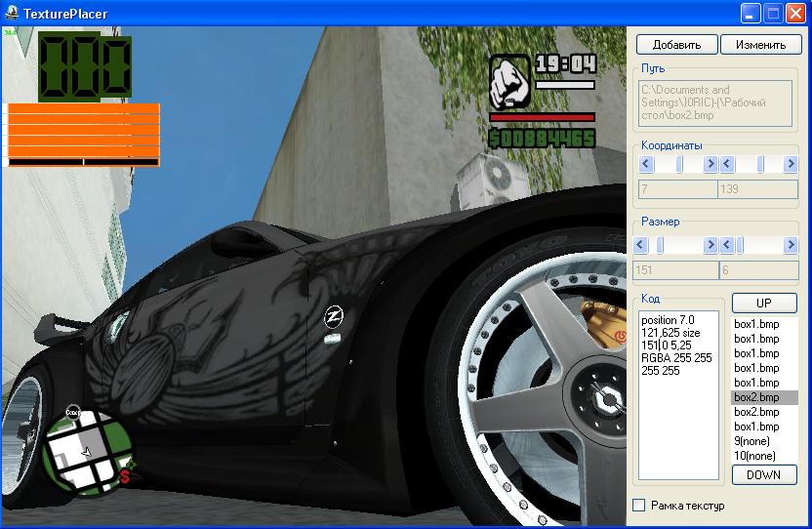This screenshot has height=529, width=812.
Task: Click the Добавить button
Action: [677, 45]
